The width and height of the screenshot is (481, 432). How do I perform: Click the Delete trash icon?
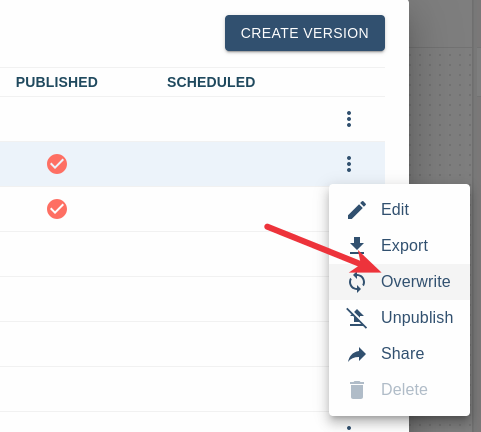[357, 390]
